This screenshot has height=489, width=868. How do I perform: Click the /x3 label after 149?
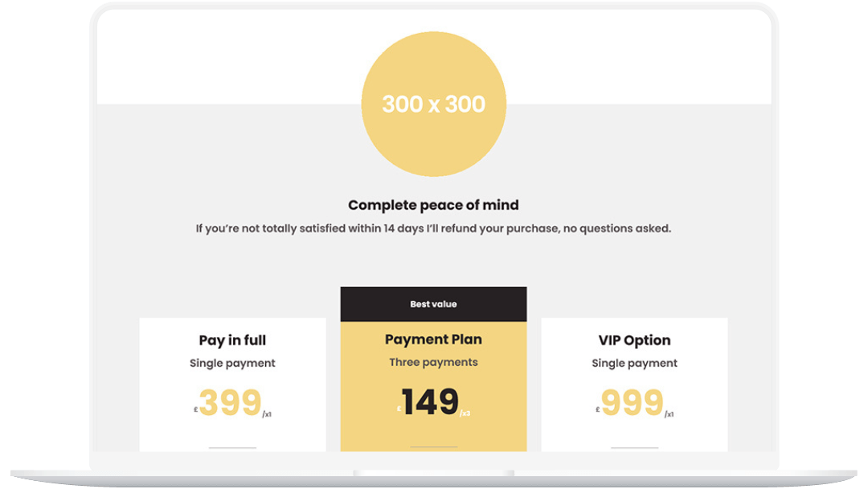tap(465, 413)
